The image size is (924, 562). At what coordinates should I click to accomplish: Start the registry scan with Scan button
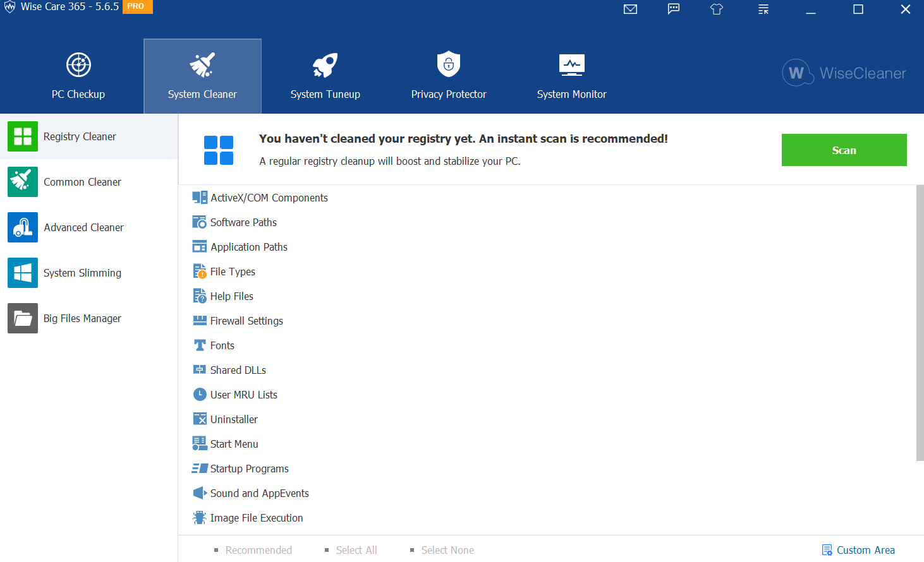pos(844,150)
